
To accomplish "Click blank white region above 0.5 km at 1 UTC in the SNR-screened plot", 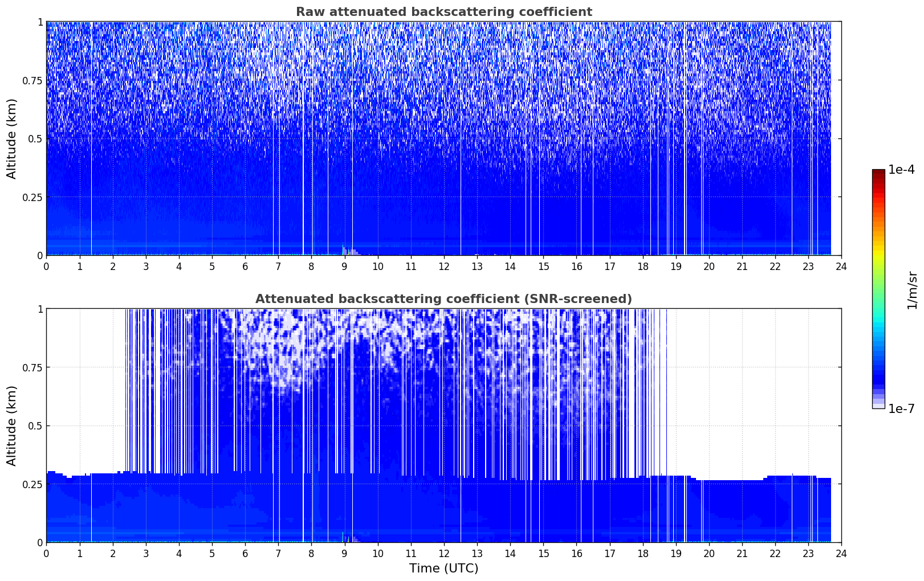I will pos(80,370).
